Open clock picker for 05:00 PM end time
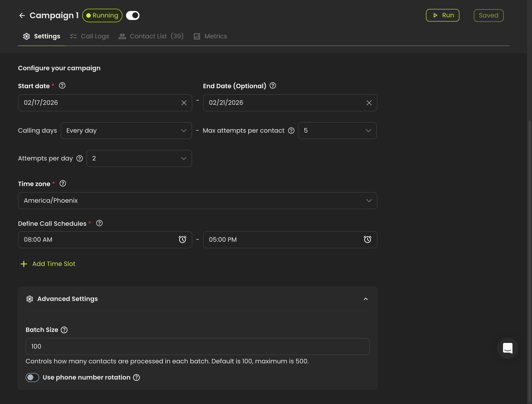This screenshot has width=532, height=404. click(x=367, y=239)
